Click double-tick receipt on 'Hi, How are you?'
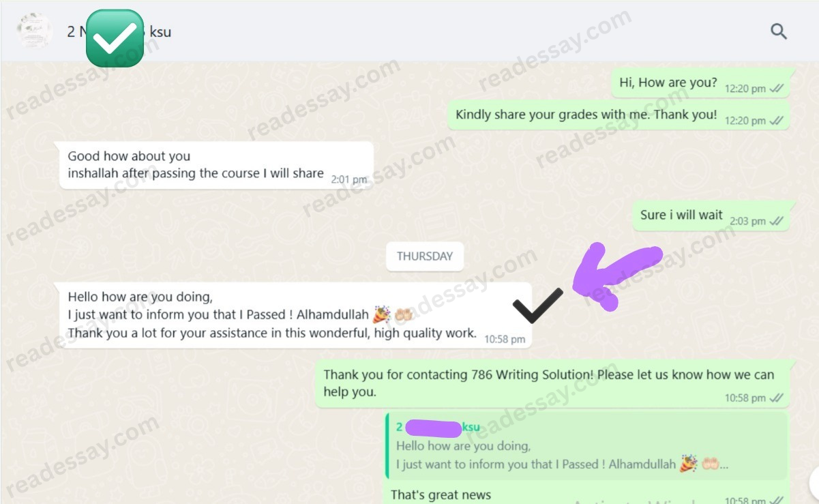Screen dimensions: 819x504 776,89
